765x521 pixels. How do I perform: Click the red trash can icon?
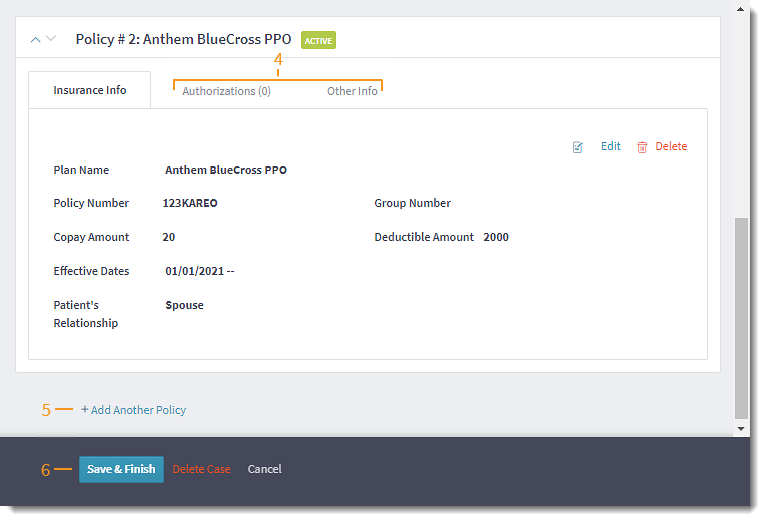[642, 147]
